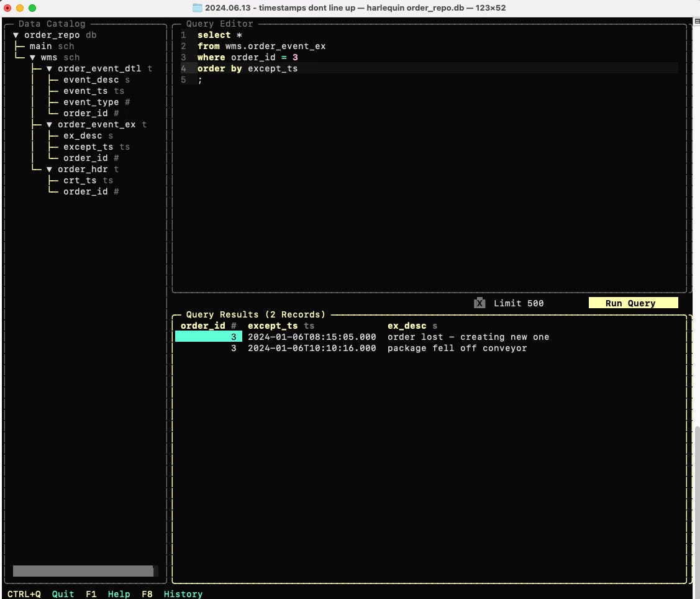Collapse the wms schema node
Screen dimensions: 700x599
32,57
